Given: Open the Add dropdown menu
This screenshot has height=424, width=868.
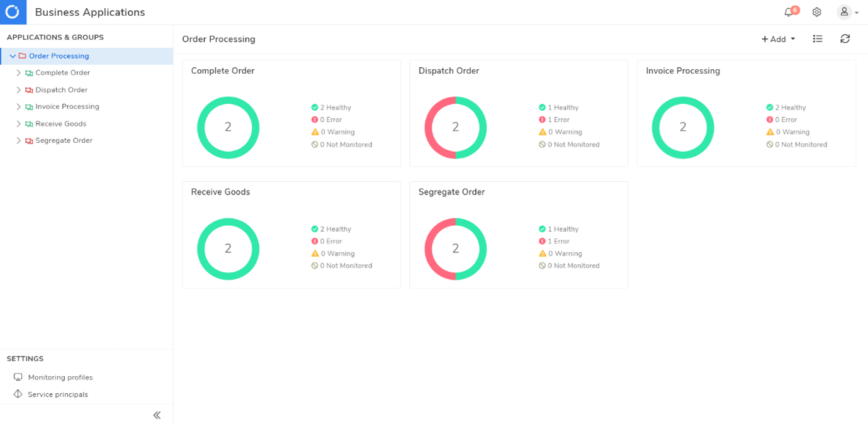Looking at the screenshot, I should [x=778, y=39].
